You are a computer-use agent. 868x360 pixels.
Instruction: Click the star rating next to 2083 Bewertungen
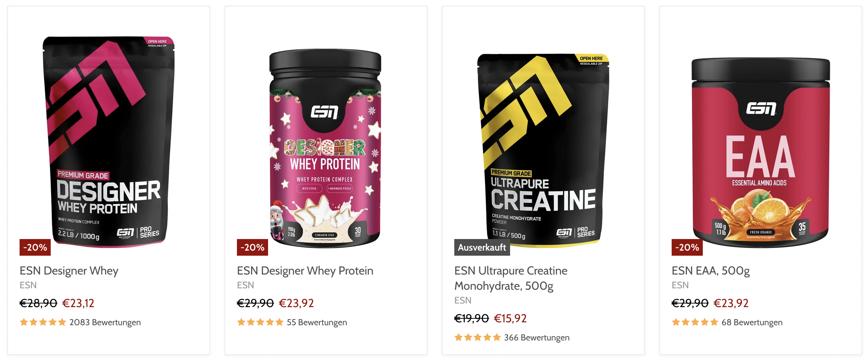43,322
